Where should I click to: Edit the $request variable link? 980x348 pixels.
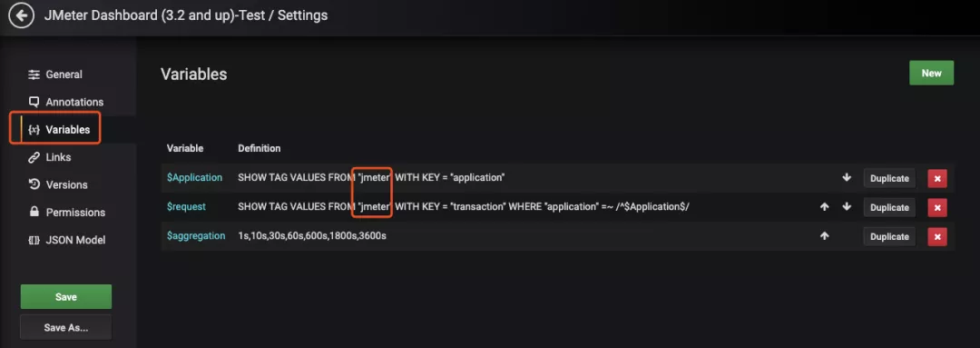(186, 206)
